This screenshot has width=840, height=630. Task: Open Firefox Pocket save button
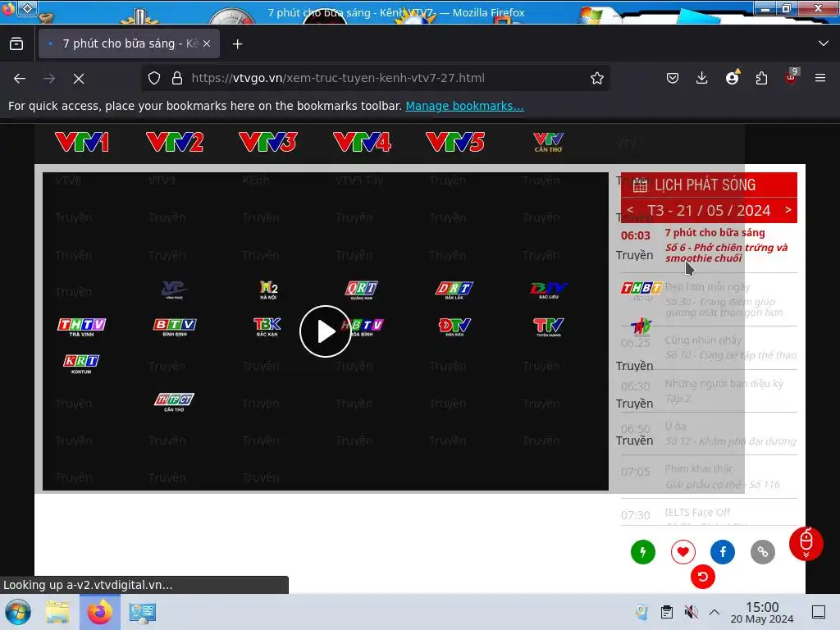pos(673,78)
